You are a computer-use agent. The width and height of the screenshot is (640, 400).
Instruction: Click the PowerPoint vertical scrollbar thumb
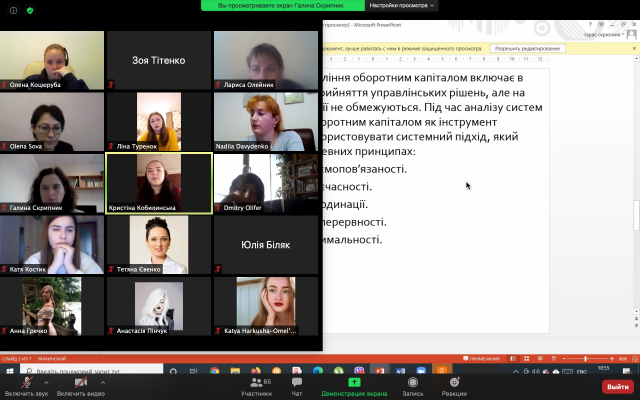(636, 216)
